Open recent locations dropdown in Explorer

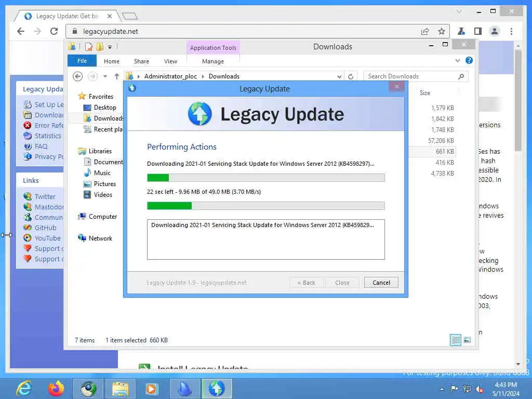(105, 76)
